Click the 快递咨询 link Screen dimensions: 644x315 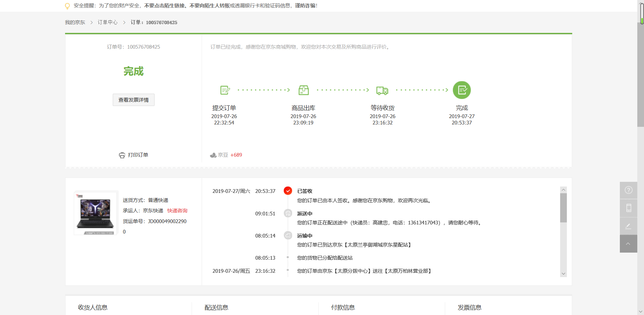177,211
